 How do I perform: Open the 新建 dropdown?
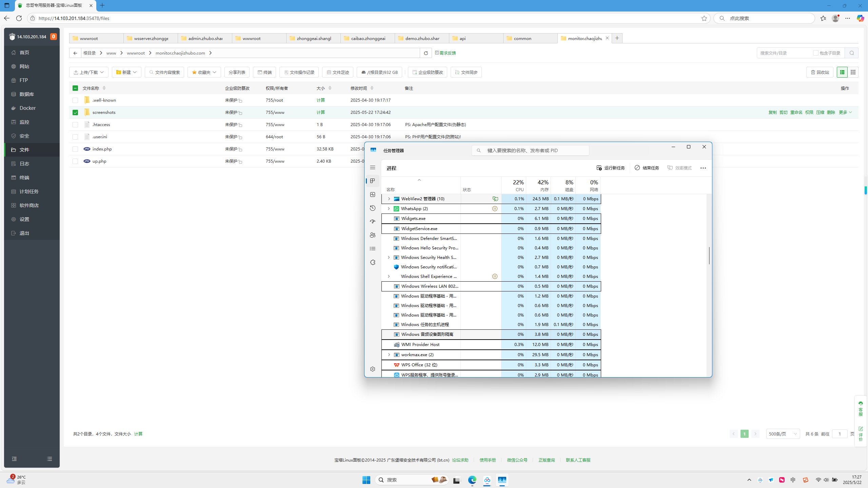(x=126, y=72)
